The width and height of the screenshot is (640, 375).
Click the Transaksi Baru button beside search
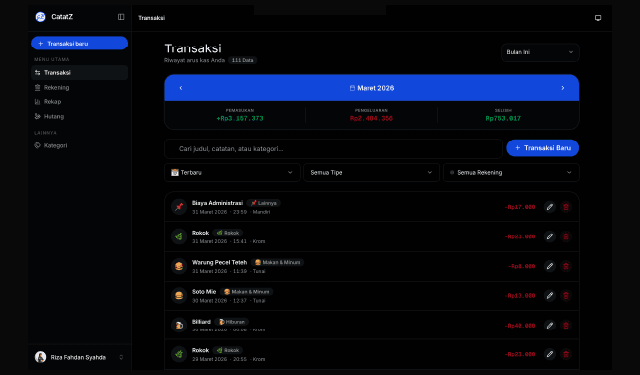[x=542, y=148]
